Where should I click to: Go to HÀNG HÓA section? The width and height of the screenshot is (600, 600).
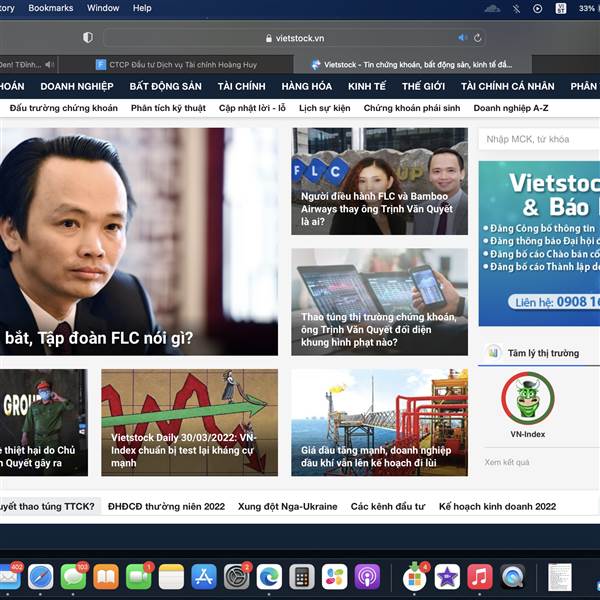[x=307, y=86]
